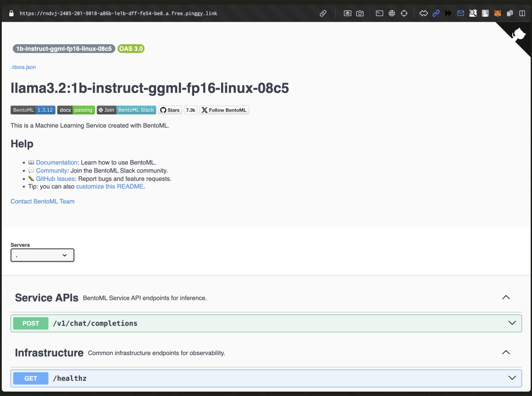
Task: Follow the customize this README link
Action: 110,186
